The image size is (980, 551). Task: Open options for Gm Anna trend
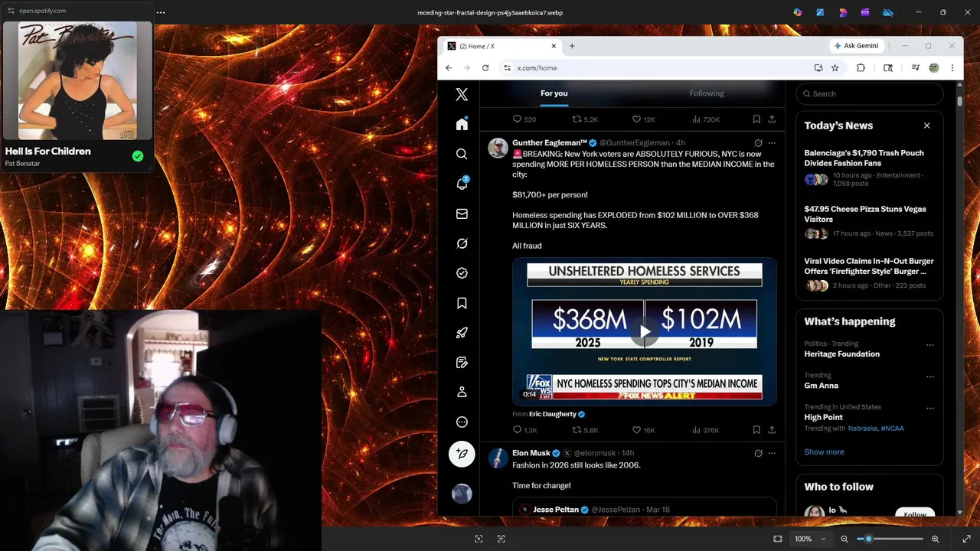pos(930,377)
